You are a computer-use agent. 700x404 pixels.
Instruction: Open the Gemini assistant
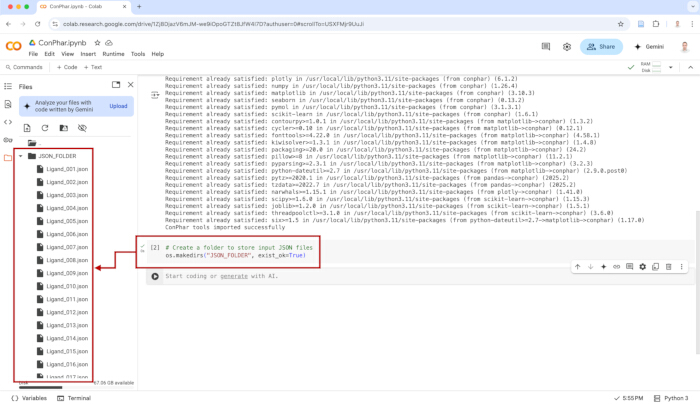(x=649, y=46)
